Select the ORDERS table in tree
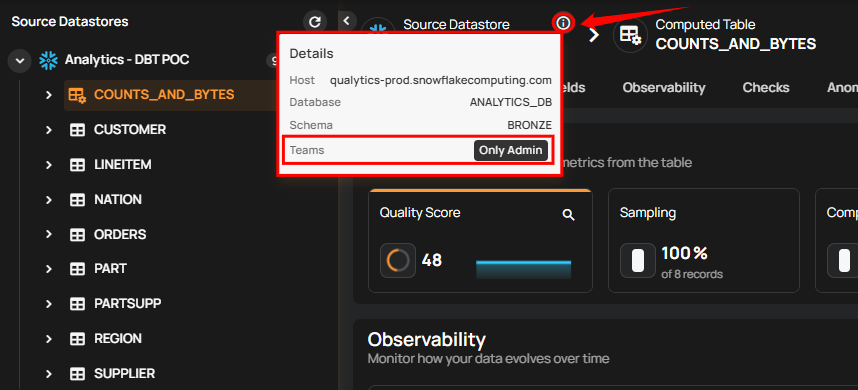 [x=120, y=235]
